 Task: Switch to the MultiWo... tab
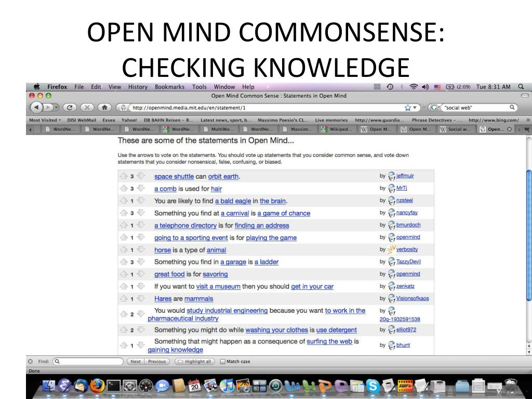click(x=219, y=129)
